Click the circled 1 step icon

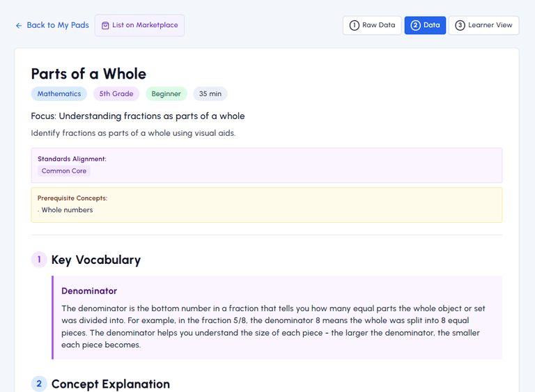click(x=355, y=25)
